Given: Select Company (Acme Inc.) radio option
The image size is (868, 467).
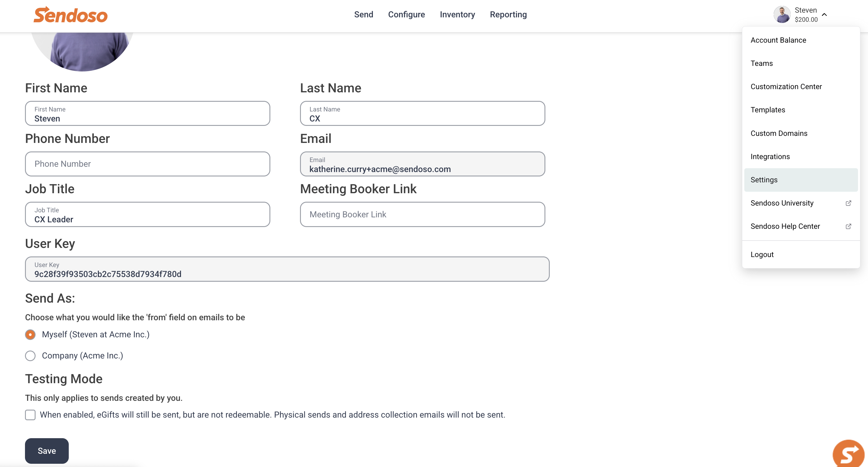Looking at the screenshot, I should point(30,356).
